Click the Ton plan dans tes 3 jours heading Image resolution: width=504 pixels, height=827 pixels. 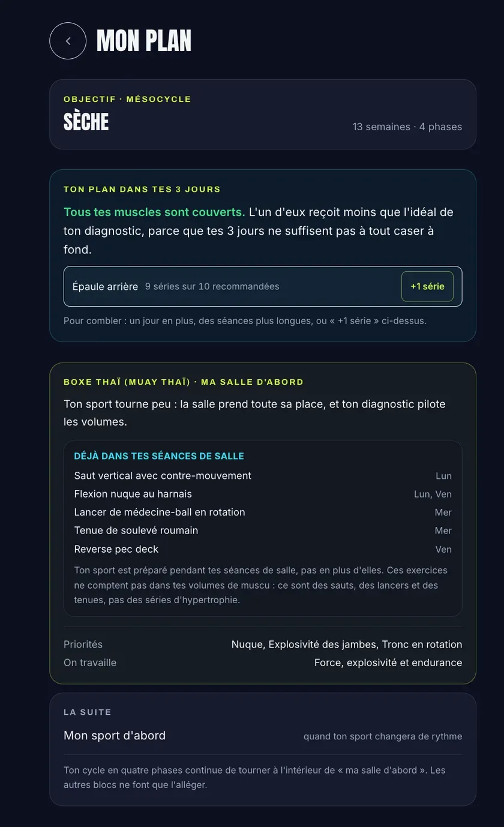[x=142, y=189]
